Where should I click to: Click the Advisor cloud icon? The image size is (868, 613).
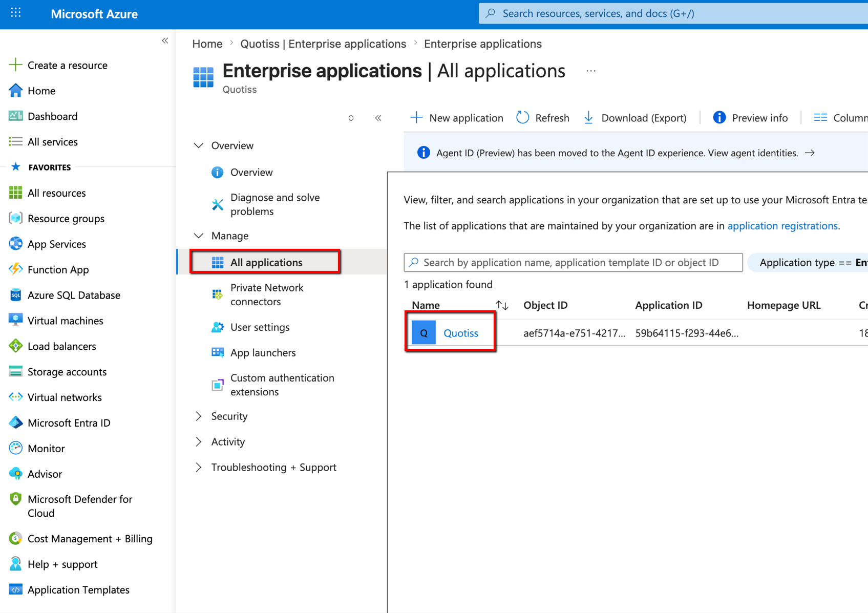[x=16, y=474]
